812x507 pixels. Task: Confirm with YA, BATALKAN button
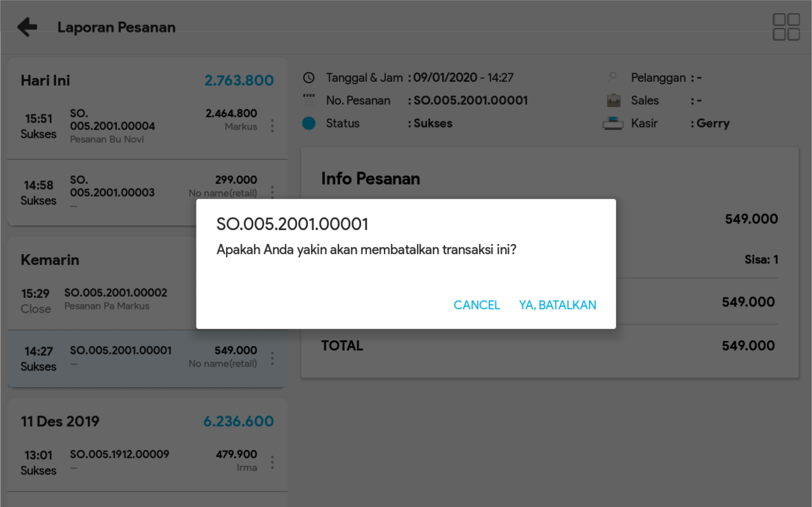(x=557, y=305)
